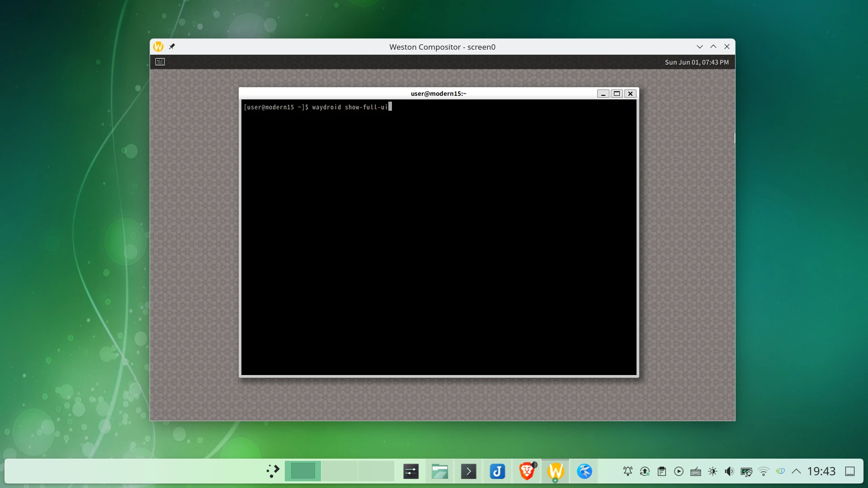Viewport: 868px width, 488px height.
Task: Pin the Weston Compositor window
Action: 172,47
